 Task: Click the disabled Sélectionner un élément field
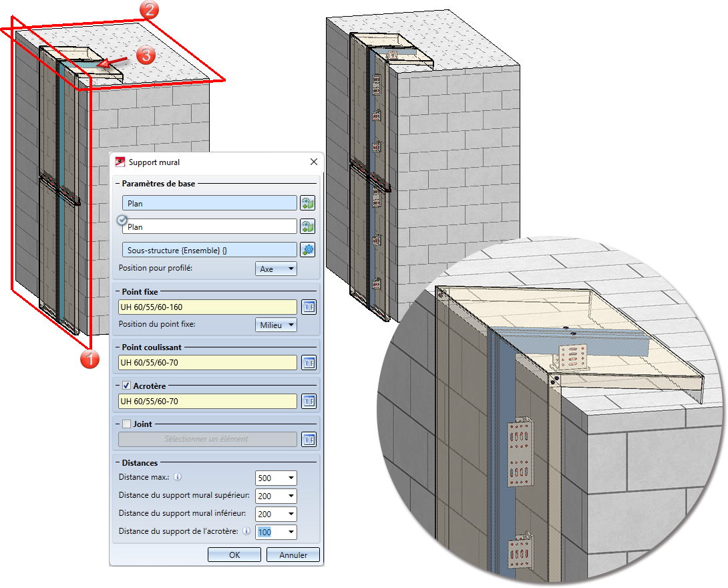(x=208, y=439)
